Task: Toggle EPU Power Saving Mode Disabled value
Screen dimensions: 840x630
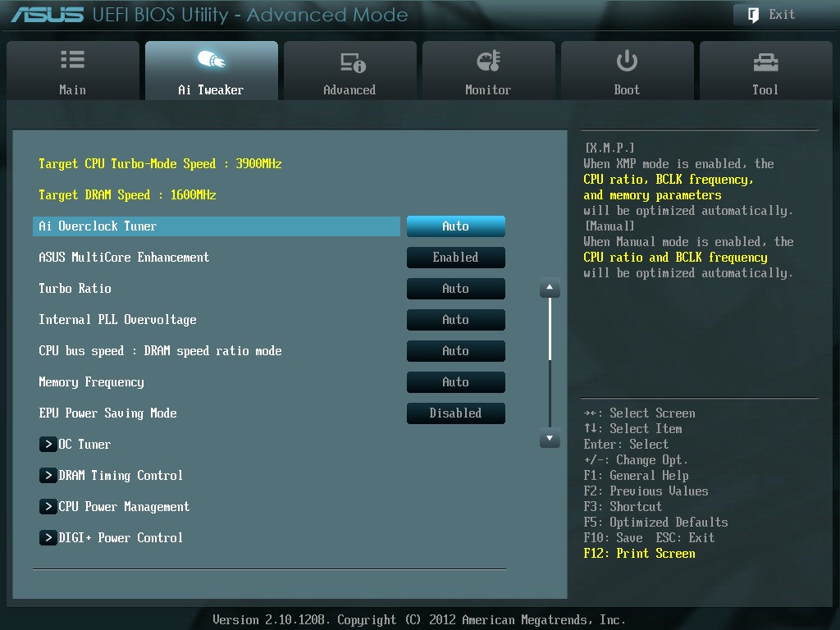Action: click(455, 413)
